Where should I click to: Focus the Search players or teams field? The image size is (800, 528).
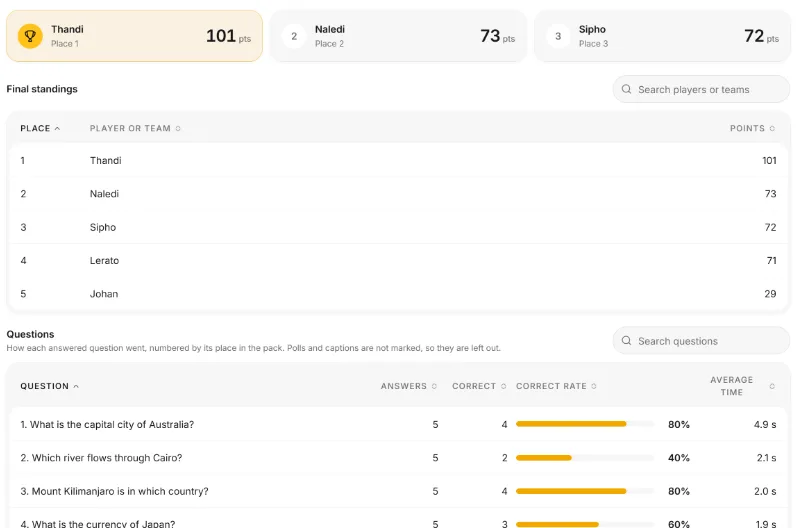tap(701, 89)
